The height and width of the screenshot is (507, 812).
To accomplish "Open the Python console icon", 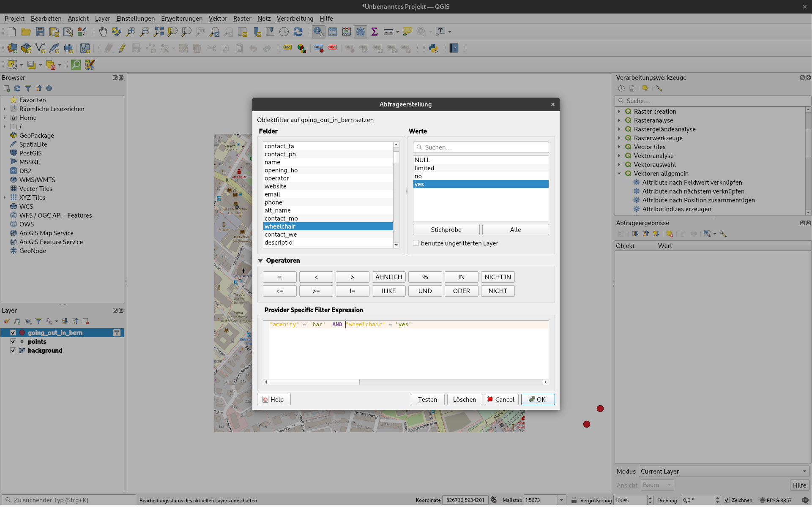I will [433, 48].
